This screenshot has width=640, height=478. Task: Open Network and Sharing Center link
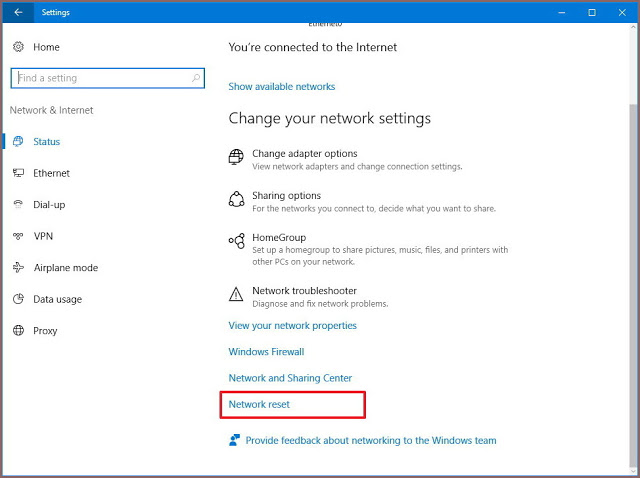click(x=290, y=378)
